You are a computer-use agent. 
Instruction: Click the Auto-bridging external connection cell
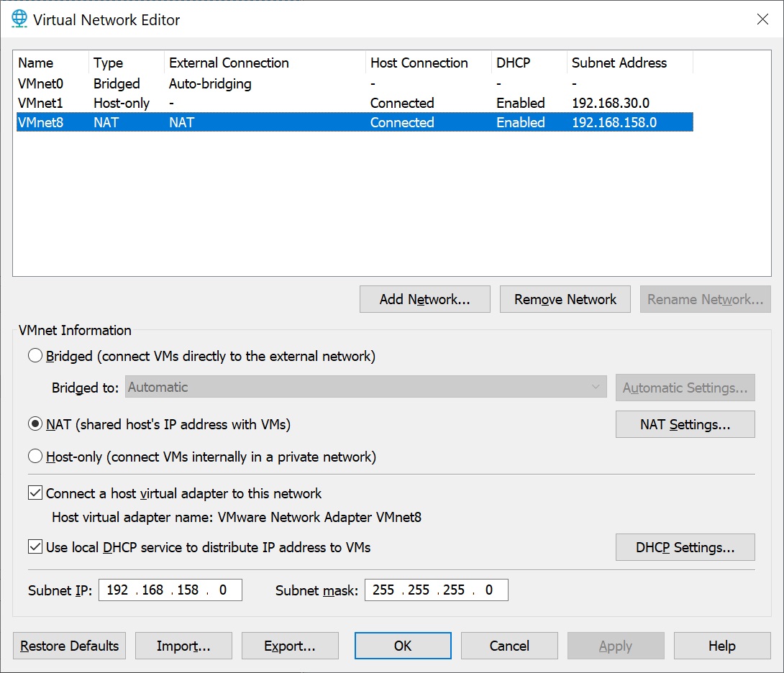[210, 83]
